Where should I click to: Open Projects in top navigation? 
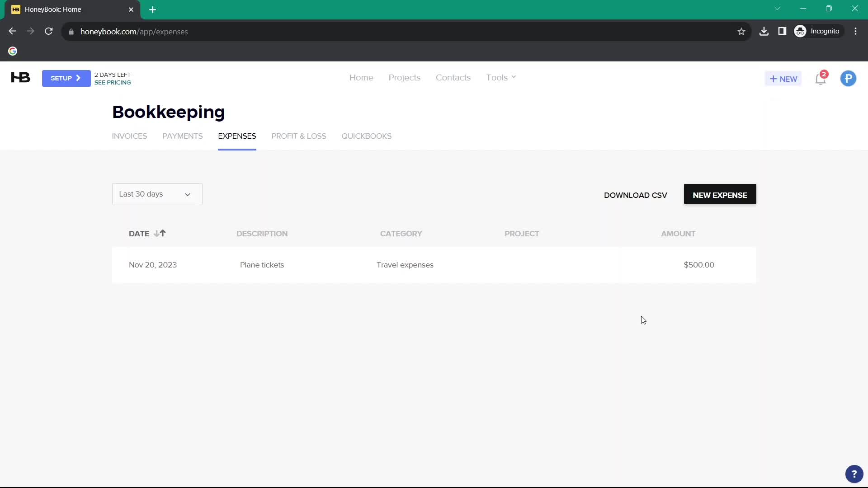[x=405, y=78]
